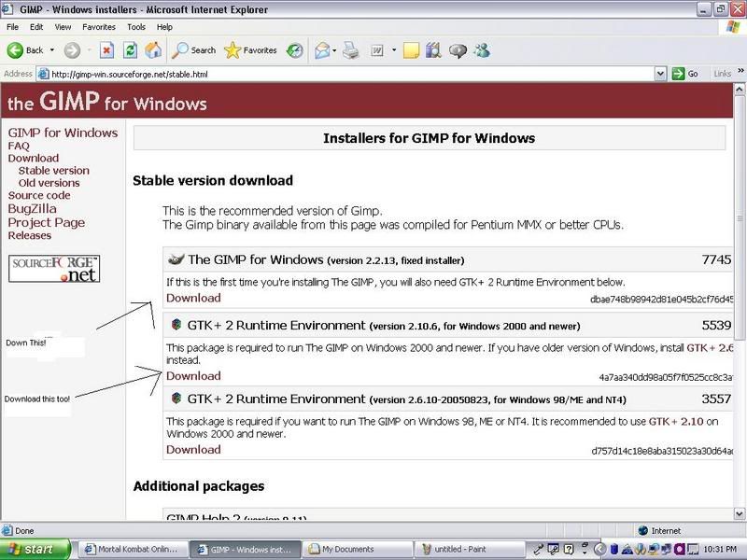The width and height of the screenshot is (747, 560).
Task: Open the Source code sidebar link
Action: (x=39, y=195)
